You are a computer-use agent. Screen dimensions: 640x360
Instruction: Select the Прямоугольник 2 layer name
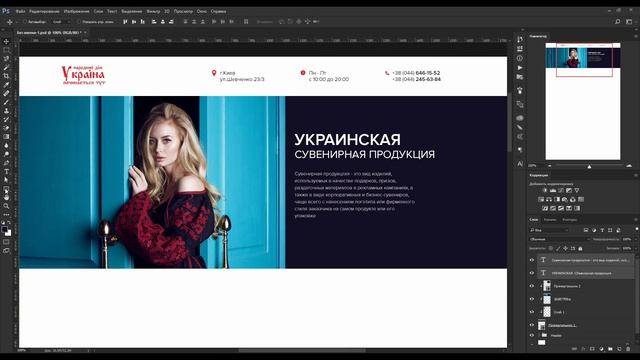tap(567, 286)
